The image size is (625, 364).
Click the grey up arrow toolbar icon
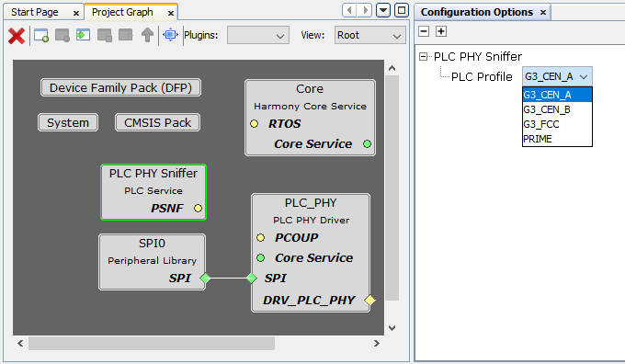[x=147, y=35]
